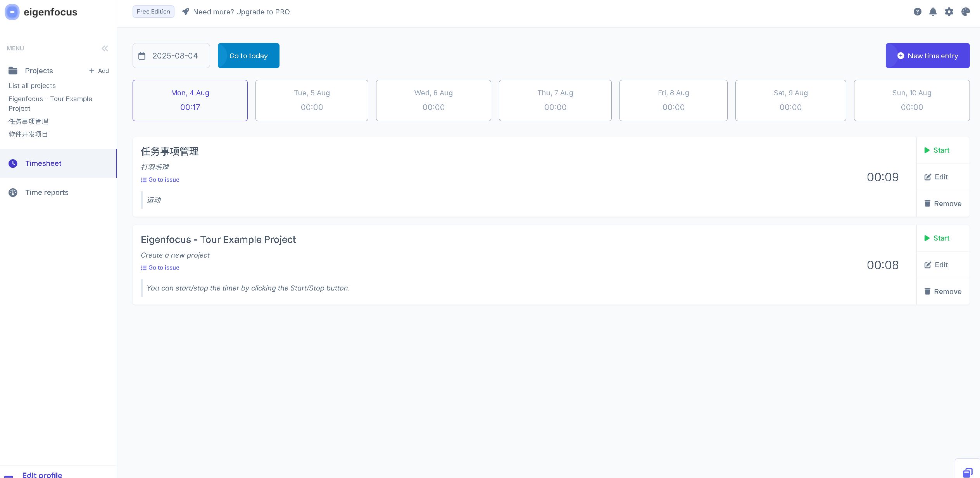Open the 2025-08-04 date picker field

click(171, 56)
